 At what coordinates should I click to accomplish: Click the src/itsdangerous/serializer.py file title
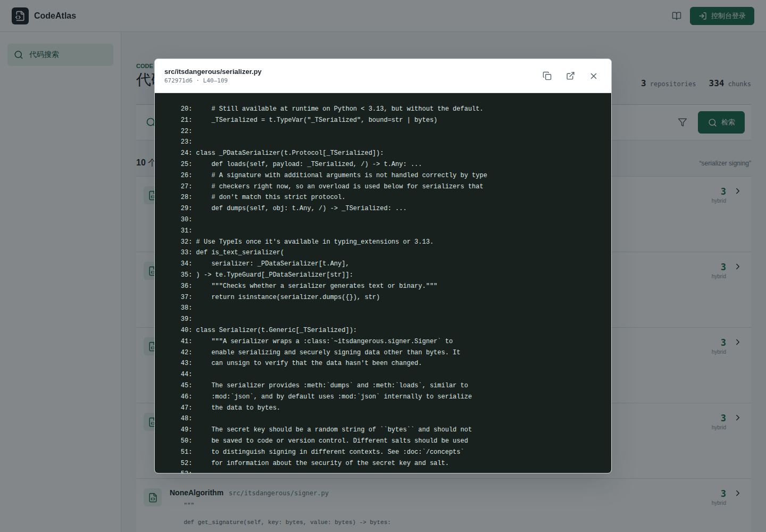point(213,71)
